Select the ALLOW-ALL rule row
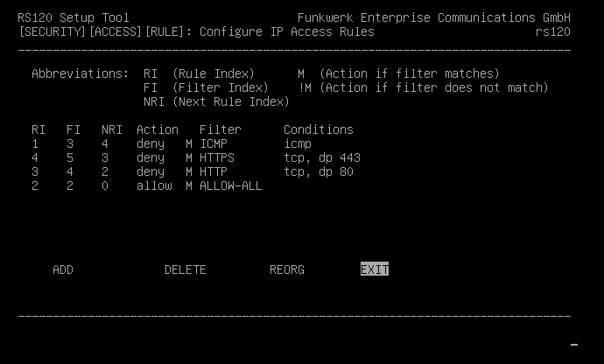This screenshot has width=604, height=364. (x=231, y=185)
